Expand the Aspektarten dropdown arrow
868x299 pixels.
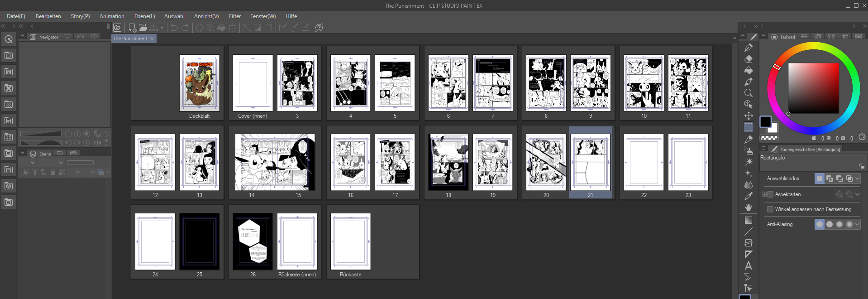pos(858,194)
